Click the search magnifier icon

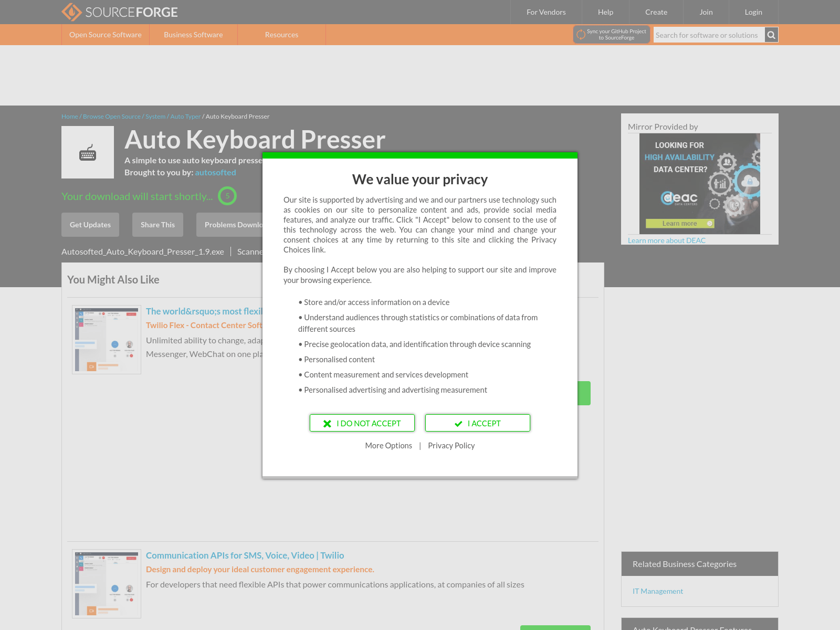pyautogui.click(x=771, y=35)
